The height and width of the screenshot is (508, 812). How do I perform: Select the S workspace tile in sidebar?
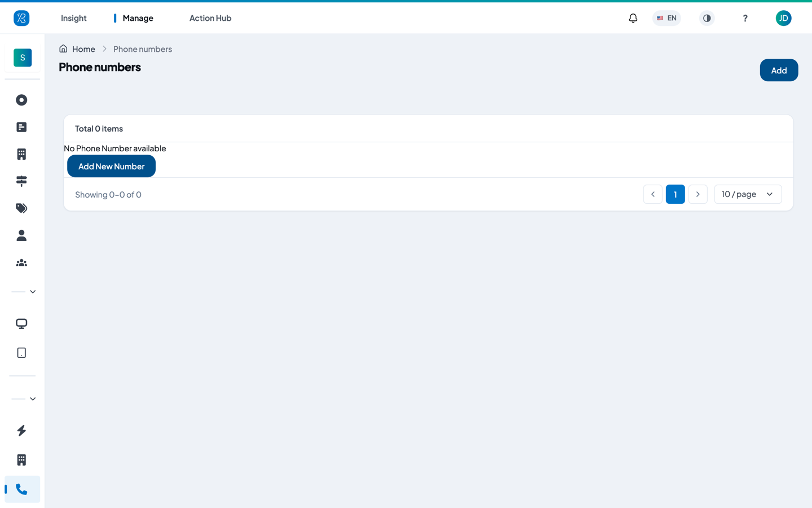[x=23, y=58]
